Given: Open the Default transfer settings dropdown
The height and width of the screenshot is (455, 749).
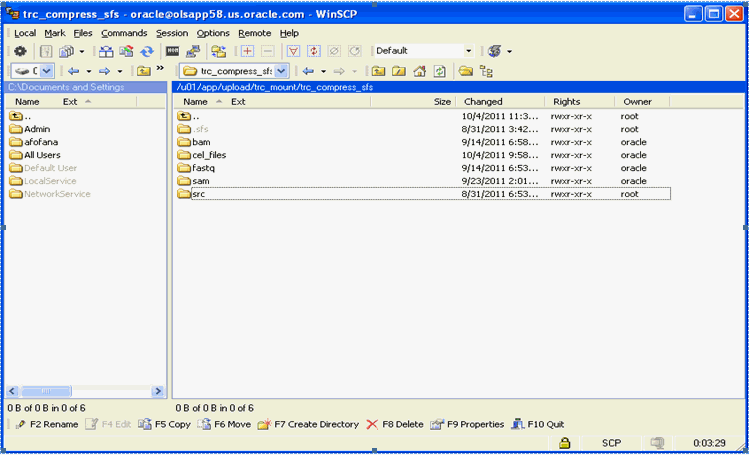Looking at the screenshot, I should [x=469, y=51].
